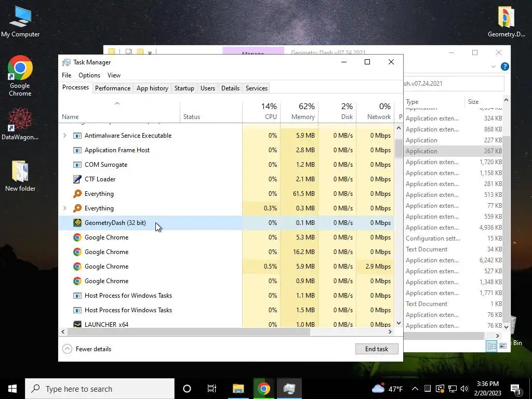
Task: Open the volume control in system tray
Action: (x=464, y=389)
